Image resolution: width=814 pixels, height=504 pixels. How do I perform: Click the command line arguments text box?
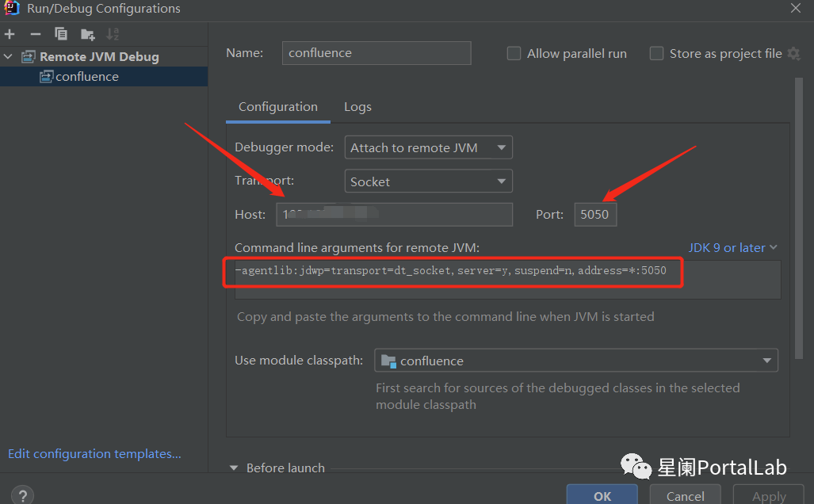(x=508, y=279)
